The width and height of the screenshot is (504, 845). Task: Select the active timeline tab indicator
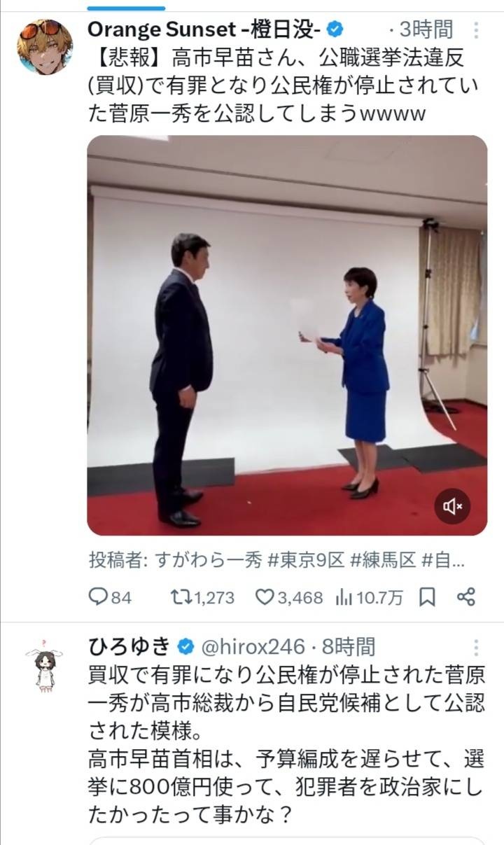coord(127,8)
